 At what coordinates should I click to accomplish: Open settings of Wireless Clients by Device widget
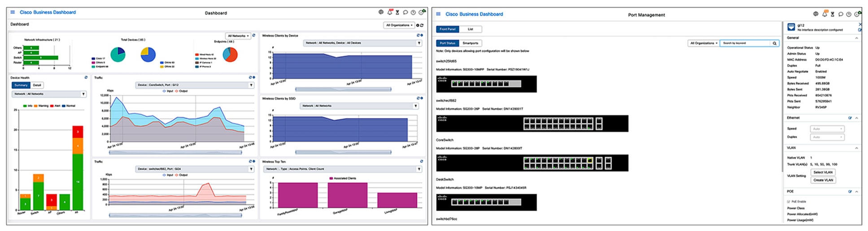pyautogui.click(x=422, y=35)
